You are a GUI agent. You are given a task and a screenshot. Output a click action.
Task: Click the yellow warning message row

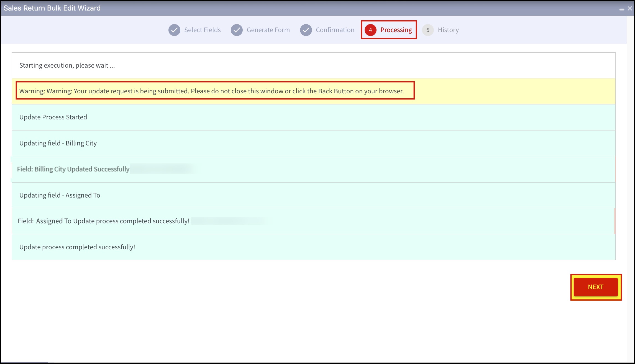tap(211, 91)
